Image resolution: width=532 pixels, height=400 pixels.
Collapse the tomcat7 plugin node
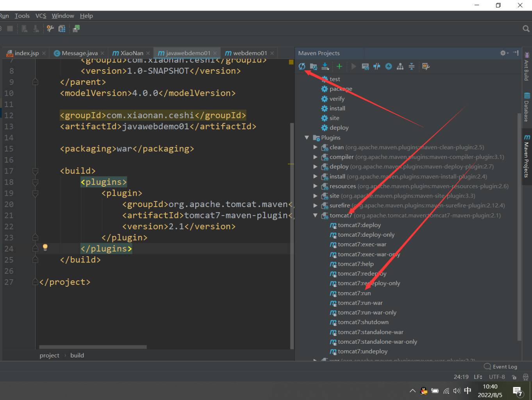(315, 215)
